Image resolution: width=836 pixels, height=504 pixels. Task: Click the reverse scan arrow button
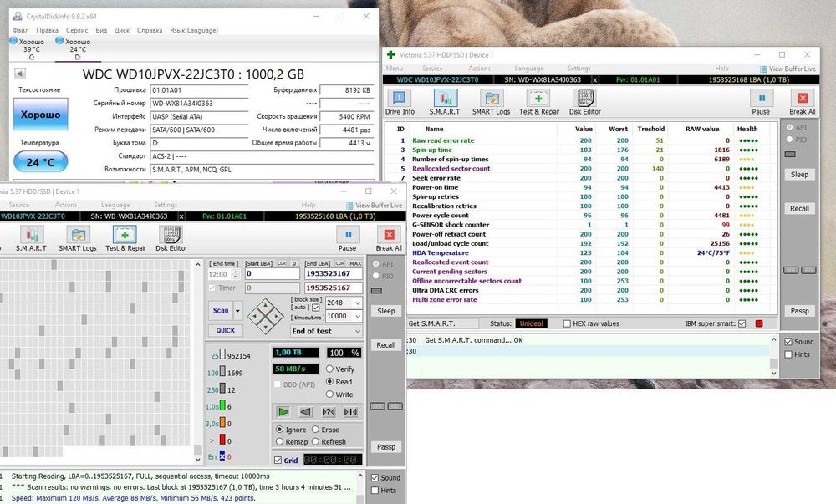point(305,412)
